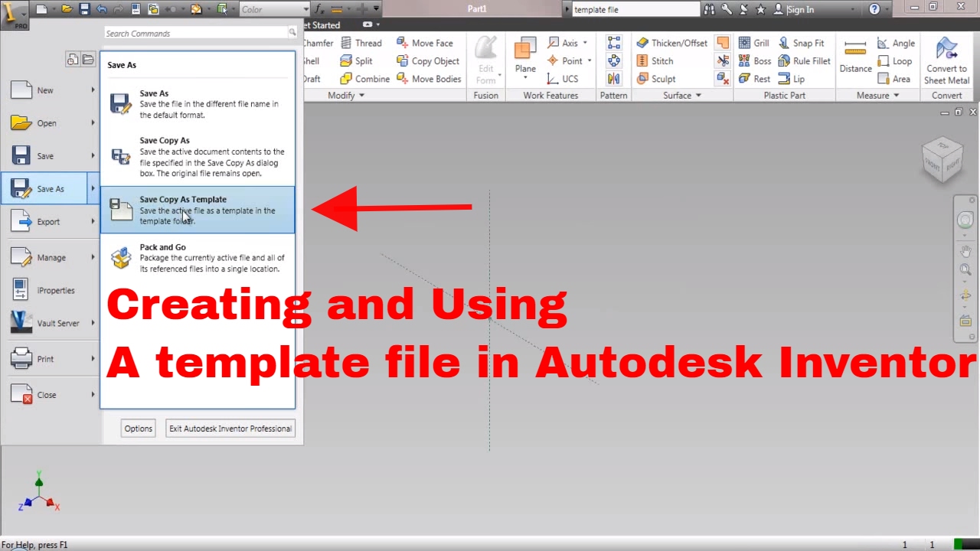
Task: Select the Split tool
Action: tap(358, 60)
